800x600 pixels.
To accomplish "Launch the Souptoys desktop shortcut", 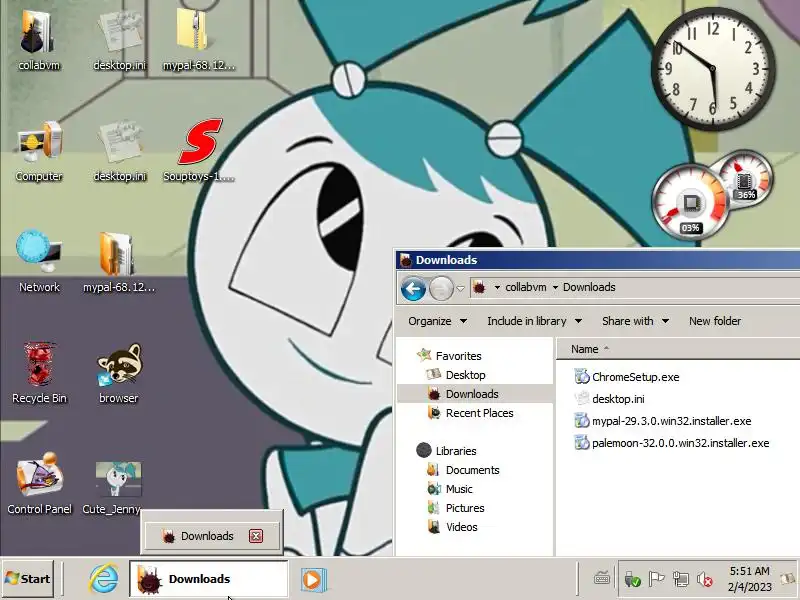I will [x=198, y=151].
